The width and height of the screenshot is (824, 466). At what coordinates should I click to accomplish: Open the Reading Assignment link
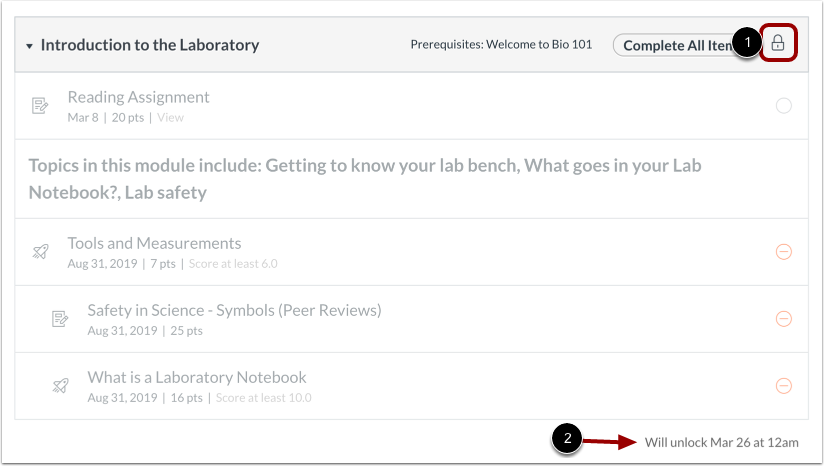pos(138,97)
